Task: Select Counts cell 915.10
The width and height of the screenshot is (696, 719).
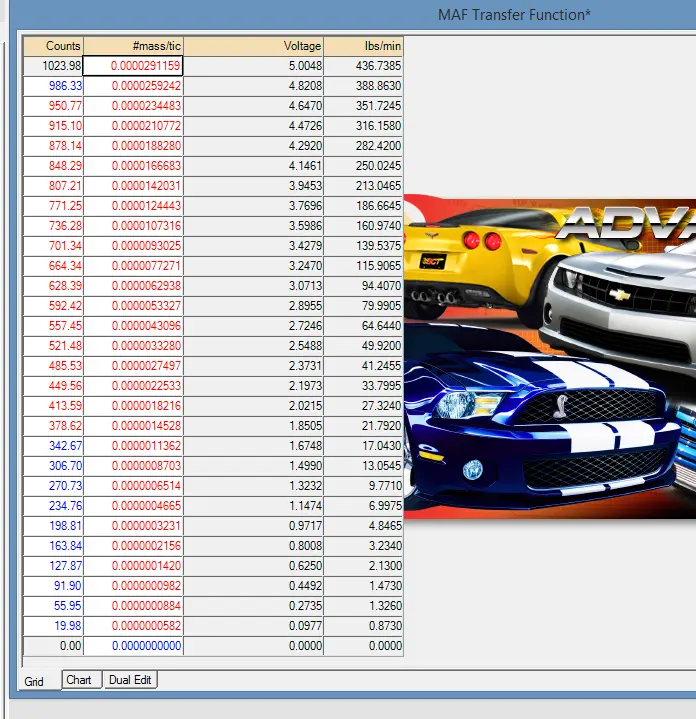Action: [x=53, y=126]
